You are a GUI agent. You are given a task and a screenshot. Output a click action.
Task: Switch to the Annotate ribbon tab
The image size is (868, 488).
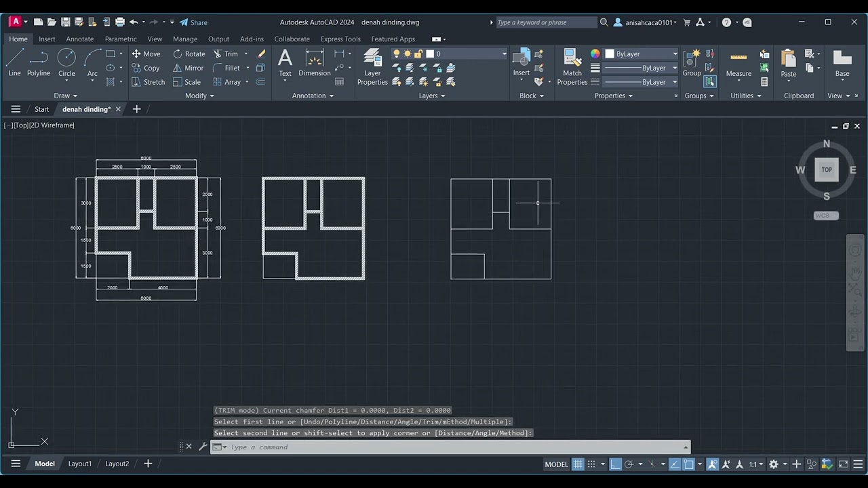(80, 39)
